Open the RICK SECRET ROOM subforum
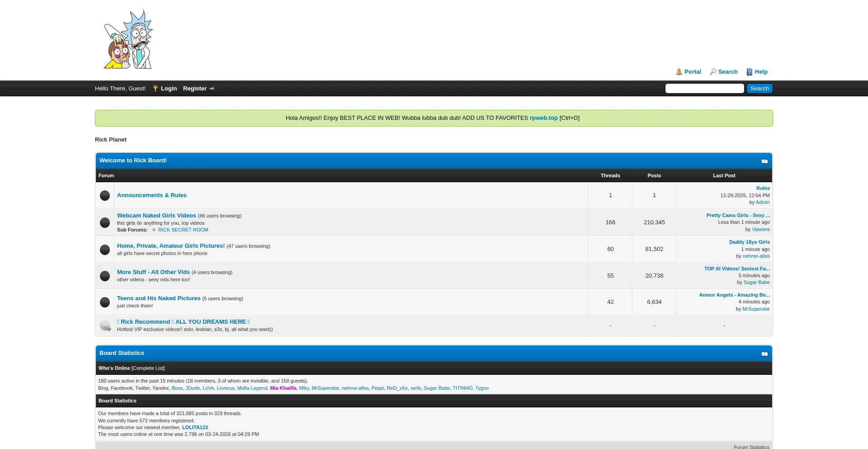The image size is (868, 449). 183,230
